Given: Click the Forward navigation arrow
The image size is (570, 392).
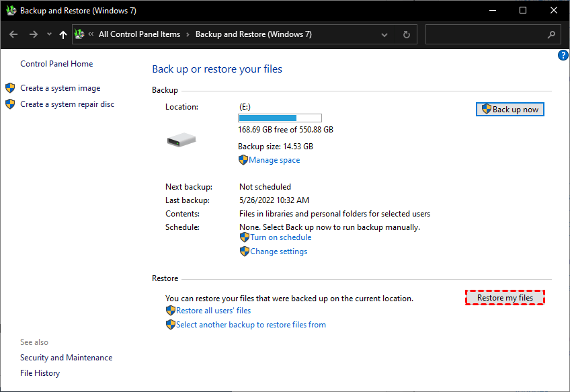Looking at the screenshot, I should [34, 34].
